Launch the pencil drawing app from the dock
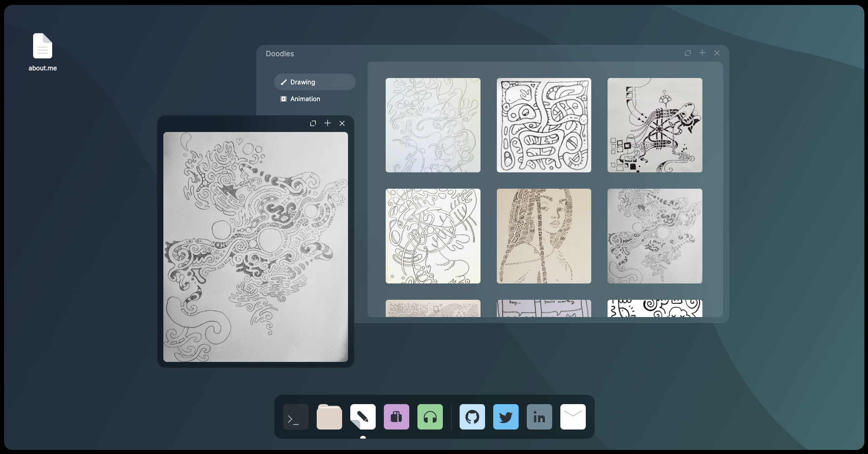 point(362,417)
